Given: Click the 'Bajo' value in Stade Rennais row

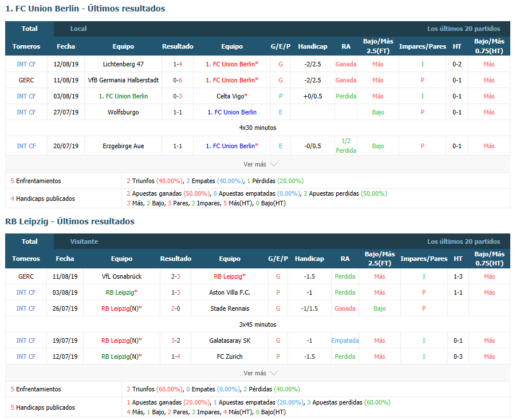Looking at the screenshot, I should pyautogui.click(x=380, y=308).
